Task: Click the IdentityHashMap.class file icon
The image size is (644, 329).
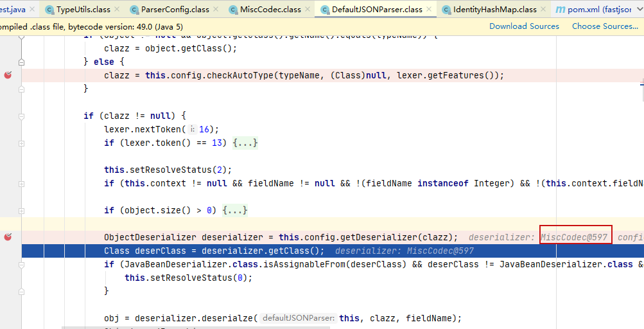Action: 446,10
